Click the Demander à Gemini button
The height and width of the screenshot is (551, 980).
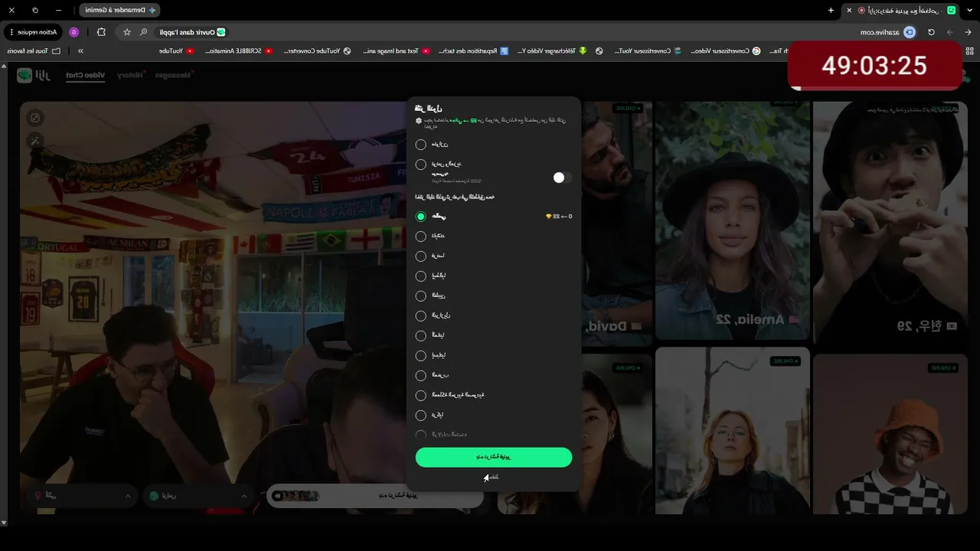click(x=119, y=10)
